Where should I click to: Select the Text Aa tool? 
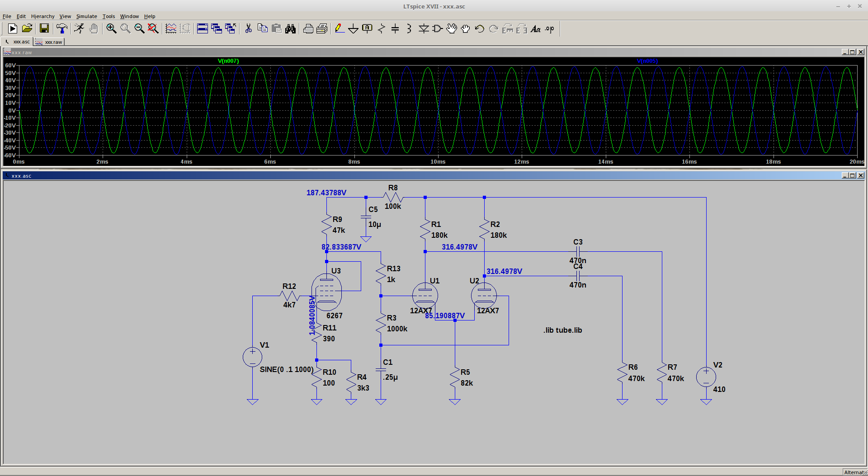click(536, 28)
